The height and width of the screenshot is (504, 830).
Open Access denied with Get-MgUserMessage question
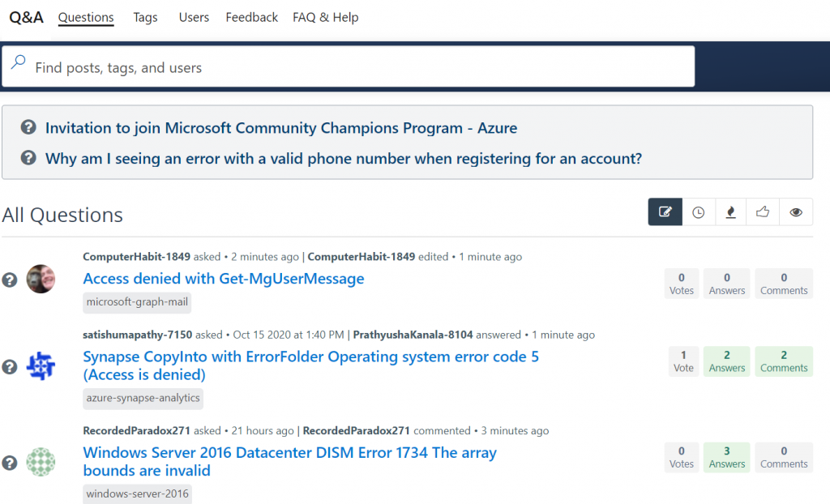point(224,279)
